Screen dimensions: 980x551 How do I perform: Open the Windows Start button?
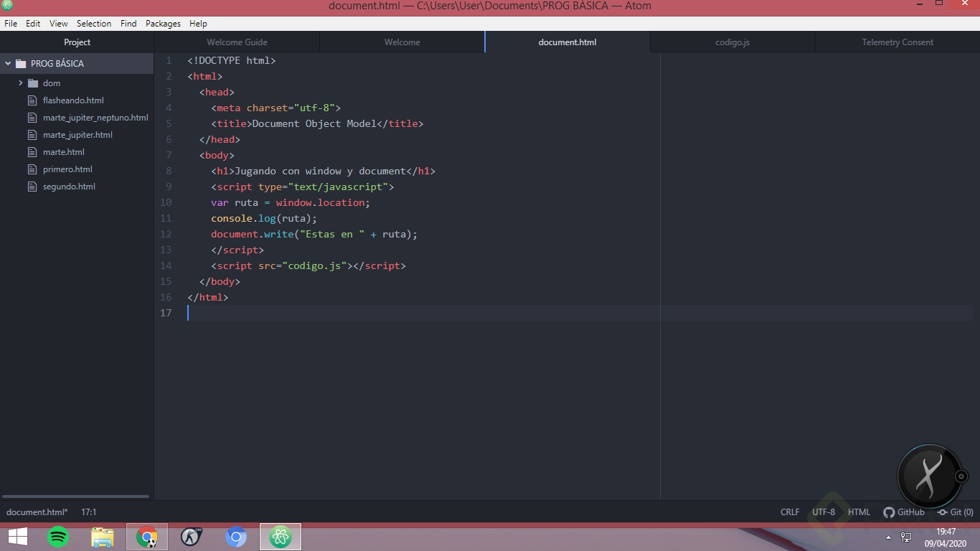click(18, 537)
